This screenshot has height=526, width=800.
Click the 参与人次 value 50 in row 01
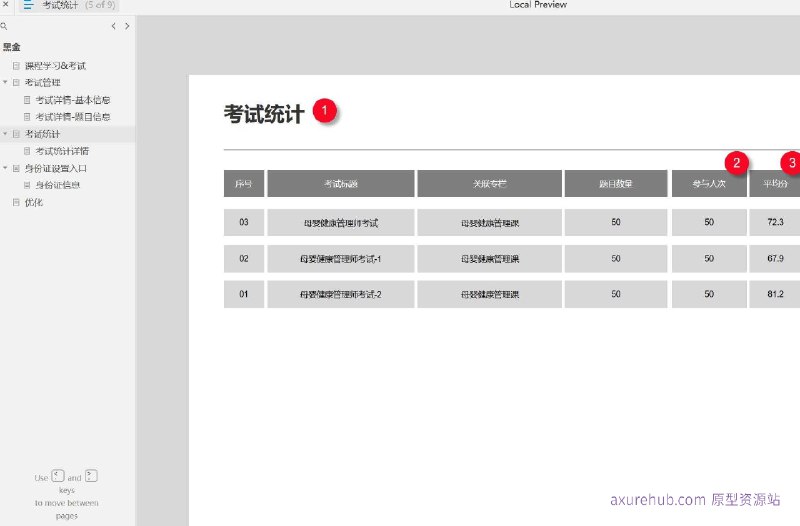[709, 294]
